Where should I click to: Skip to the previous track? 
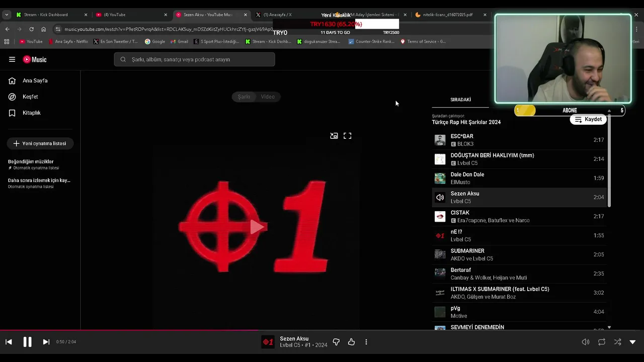pyautogui.click(x=9, y=342)
